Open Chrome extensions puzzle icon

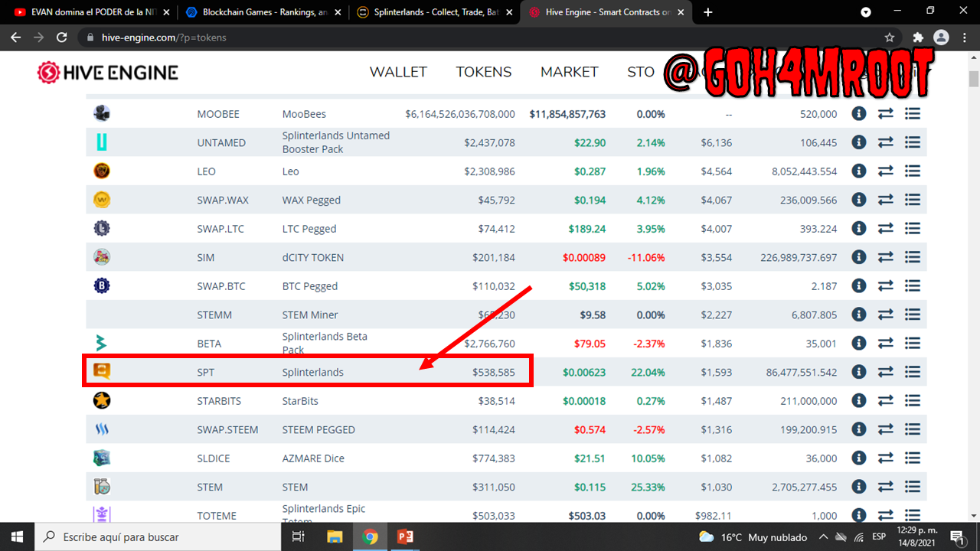(x=918, y=37)
